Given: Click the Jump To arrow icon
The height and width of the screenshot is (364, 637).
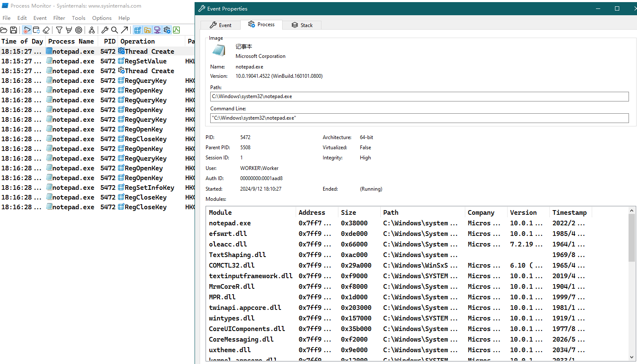Looking at the screenshot, I should pyautogui.click(x=124, y=30).
